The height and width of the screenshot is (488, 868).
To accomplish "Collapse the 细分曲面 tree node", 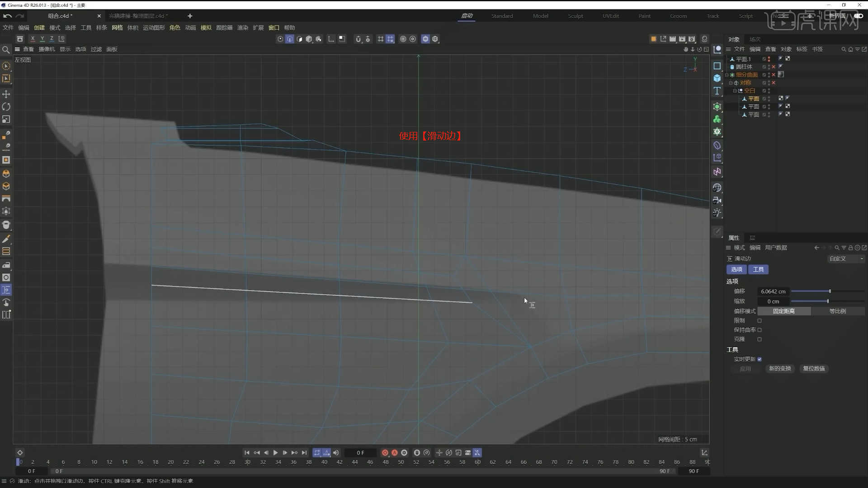I will pos(727,75).
